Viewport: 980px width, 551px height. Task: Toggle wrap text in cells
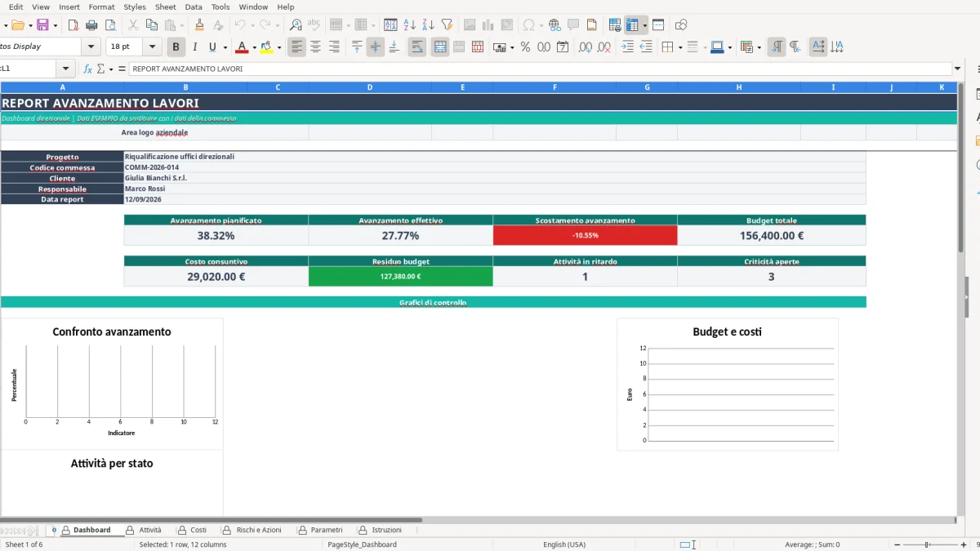coord(417,47)
